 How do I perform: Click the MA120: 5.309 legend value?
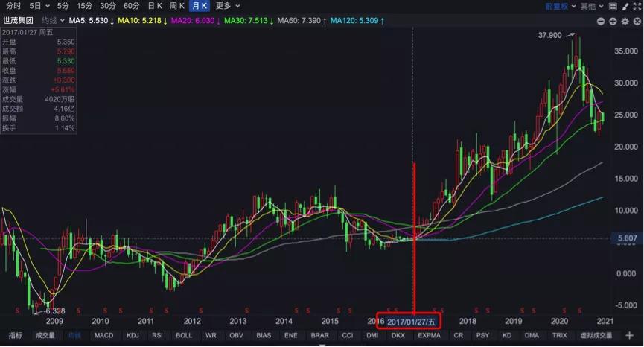coord(354,21)
